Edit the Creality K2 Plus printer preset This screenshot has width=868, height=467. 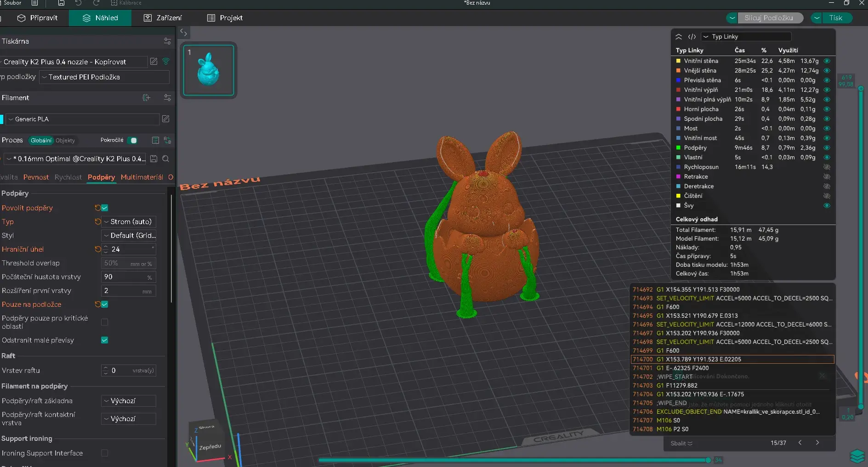[x=154, y=62]
